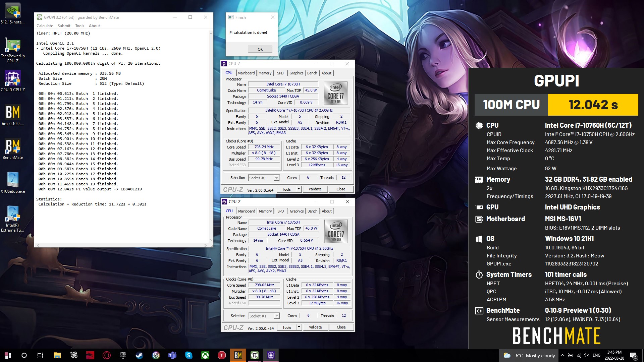Click the 12.042 s result in BenchMate panel

[x=593, y=105]
